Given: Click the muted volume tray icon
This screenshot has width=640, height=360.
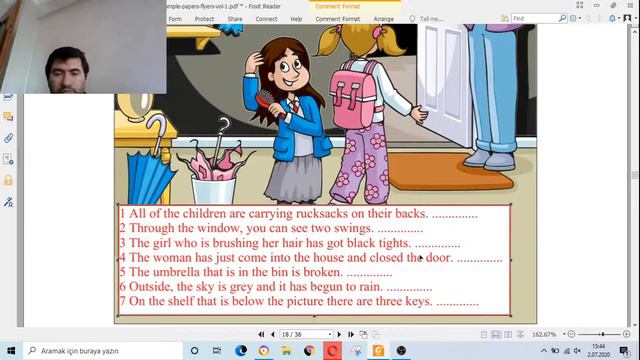Looking at the screenshot, I should point(577,351).
